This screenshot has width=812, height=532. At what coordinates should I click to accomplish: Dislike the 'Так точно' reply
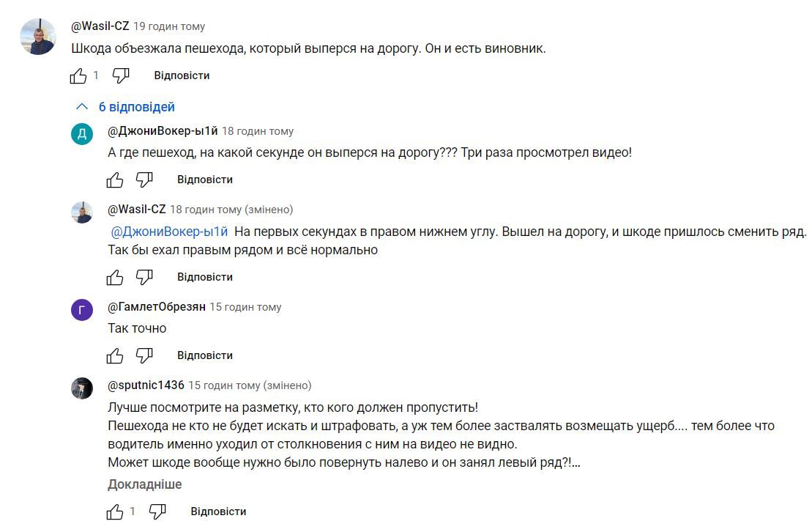tap(144, 355)
